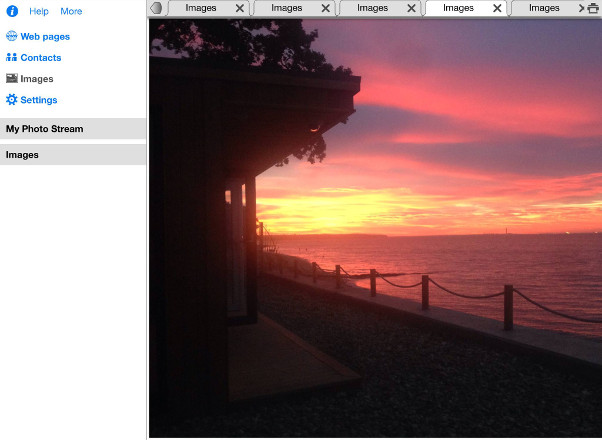602x440 pixels.
Task: Open Settings with gear icon
Action: [31, 100]
